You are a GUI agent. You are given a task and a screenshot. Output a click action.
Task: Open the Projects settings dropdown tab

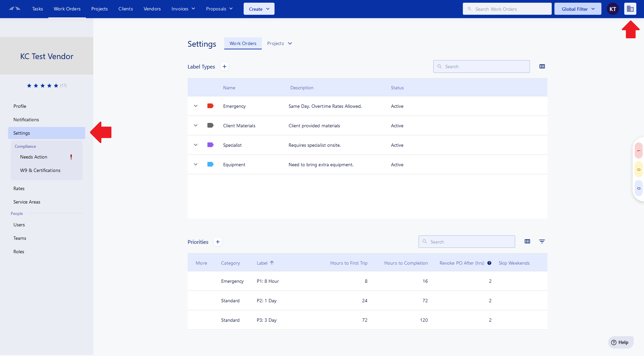[280, 44]
